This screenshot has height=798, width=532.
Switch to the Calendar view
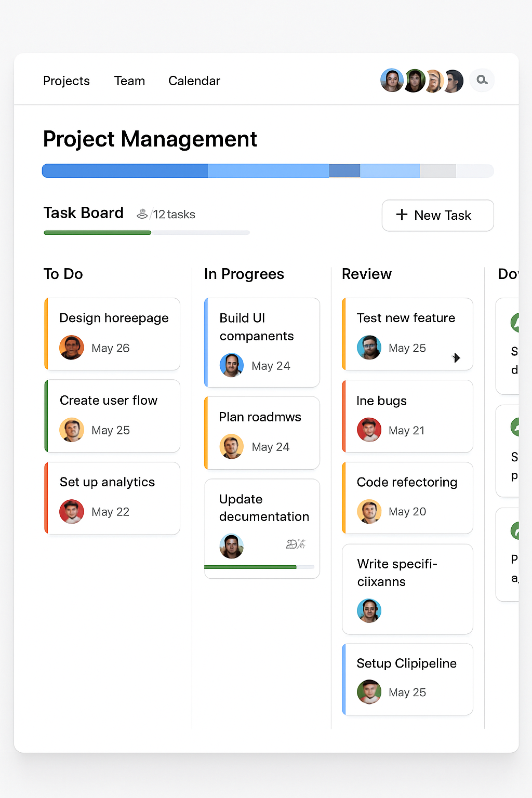(194, 81)
